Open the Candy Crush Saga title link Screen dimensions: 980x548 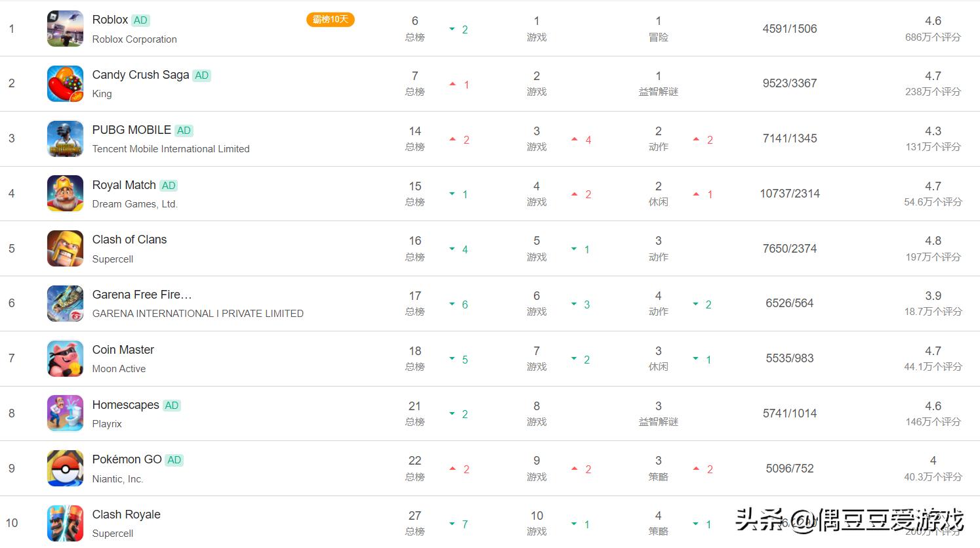pos(140,75)
